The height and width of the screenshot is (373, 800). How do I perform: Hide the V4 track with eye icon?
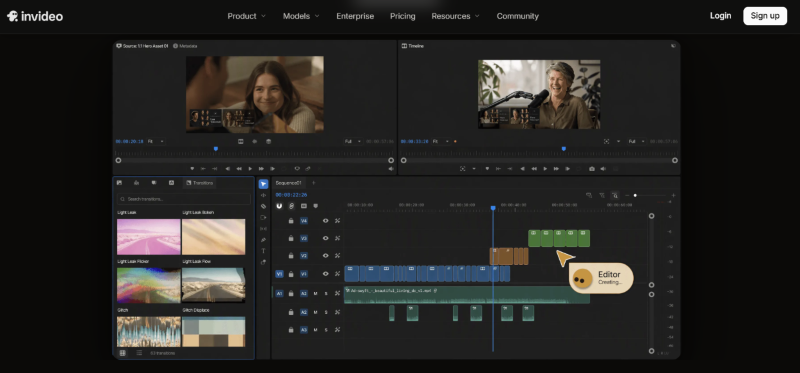tap(326, 221)
